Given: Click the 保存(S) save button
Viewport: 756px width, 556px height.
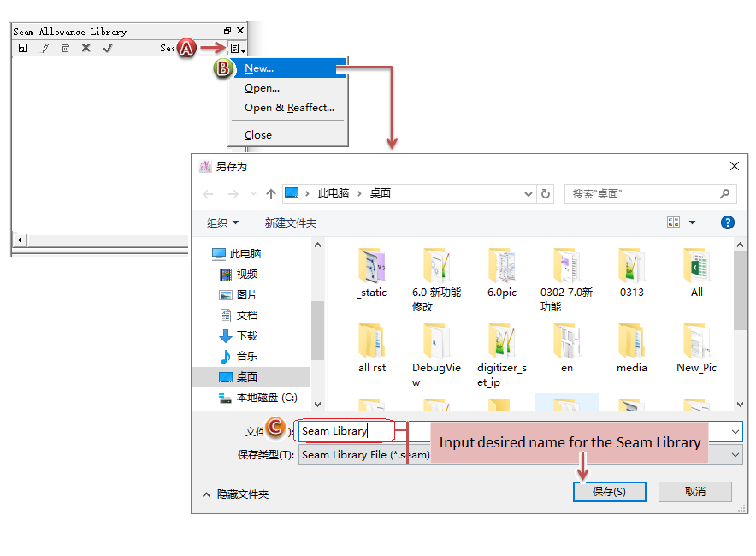Looking at the screenshot, I should pos(609,492).
